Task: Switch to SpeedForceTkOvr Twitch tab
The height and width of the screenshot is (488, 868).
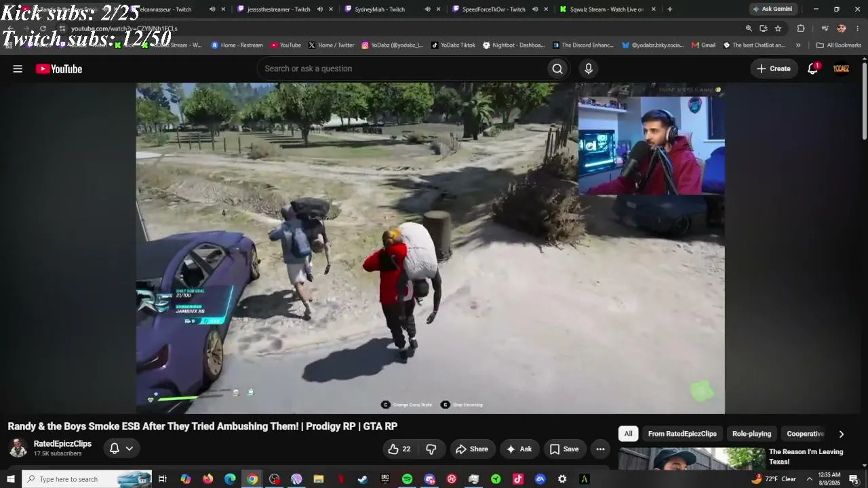Action: click(494, 9)
